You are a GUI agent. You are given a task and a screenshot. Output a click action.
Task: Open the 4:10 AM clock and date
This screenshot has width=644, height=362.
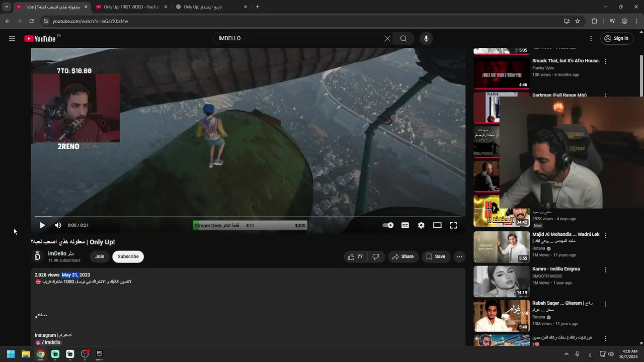coord(629,354)
